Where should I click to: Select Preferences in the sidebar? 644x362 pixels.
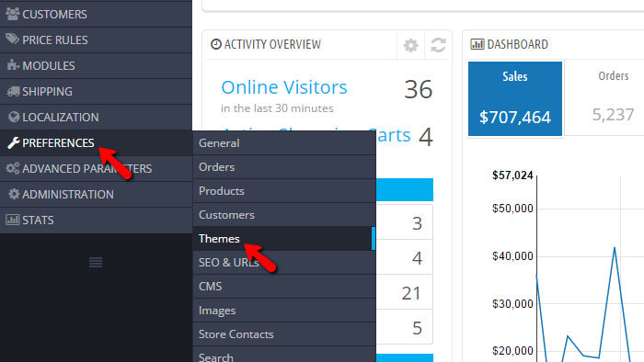[96, 143]
